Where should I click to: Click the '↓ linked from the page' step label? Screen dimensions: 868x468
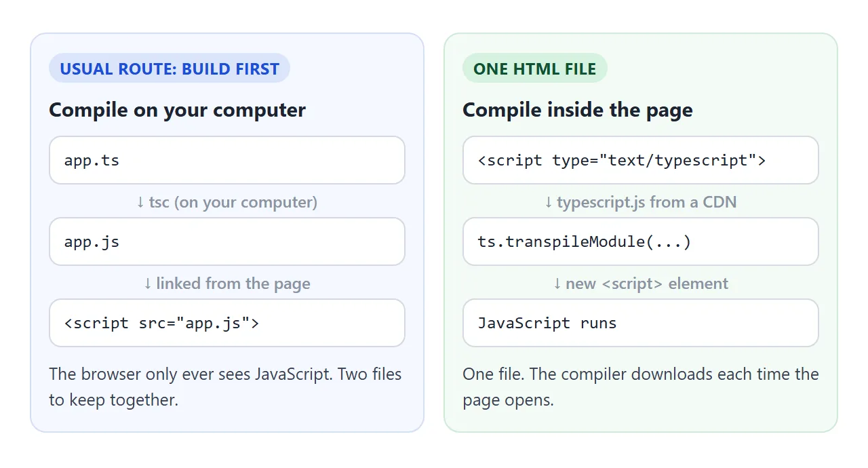227,283
